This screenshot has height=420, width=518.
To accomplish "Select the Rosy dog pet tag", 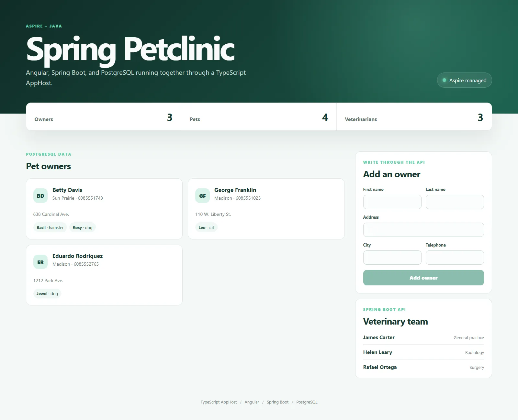I will [x=83, y=227].
